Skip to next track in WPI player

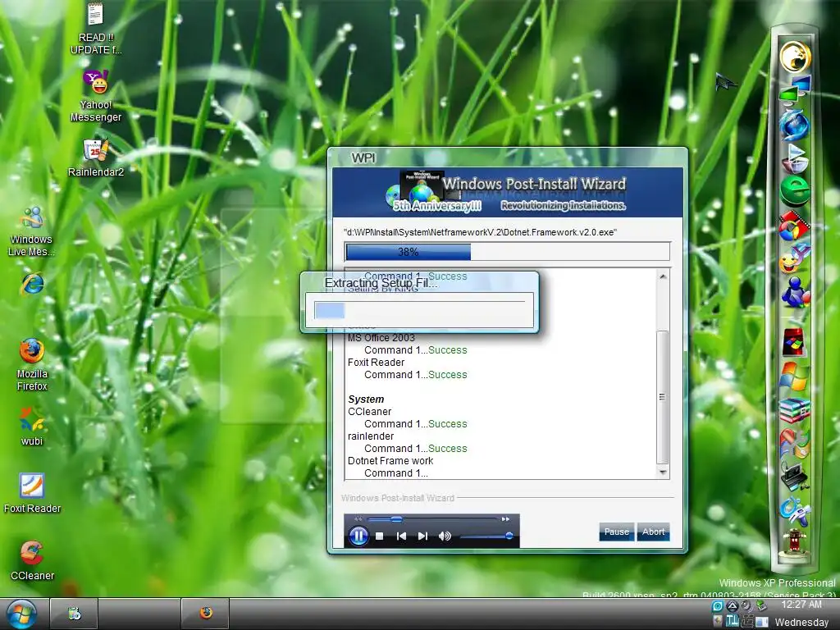422,536
